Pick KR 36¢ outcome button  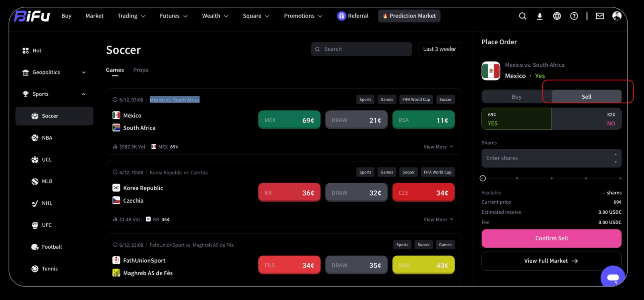click(x=289, y=193)
